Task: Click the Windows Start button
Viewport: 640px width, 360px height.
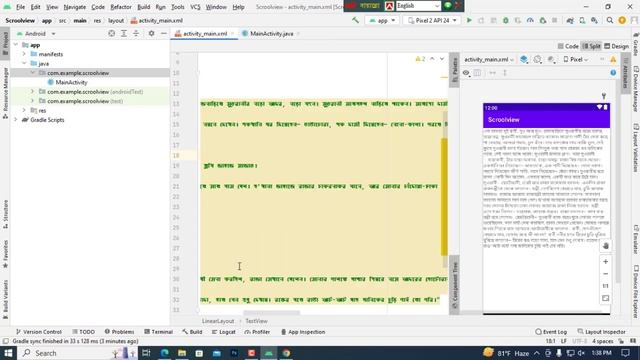Action: click(x=8, y=353)
